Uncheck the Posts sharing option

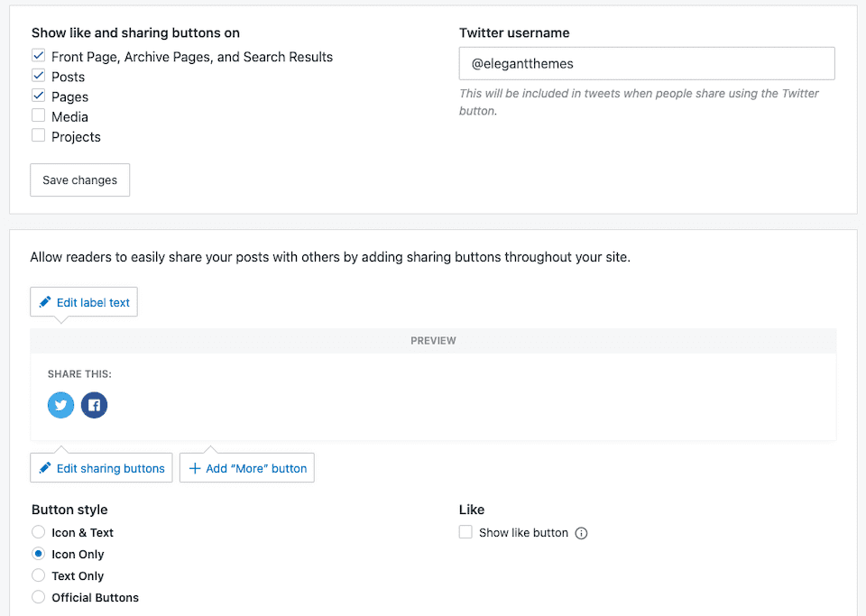38,76
